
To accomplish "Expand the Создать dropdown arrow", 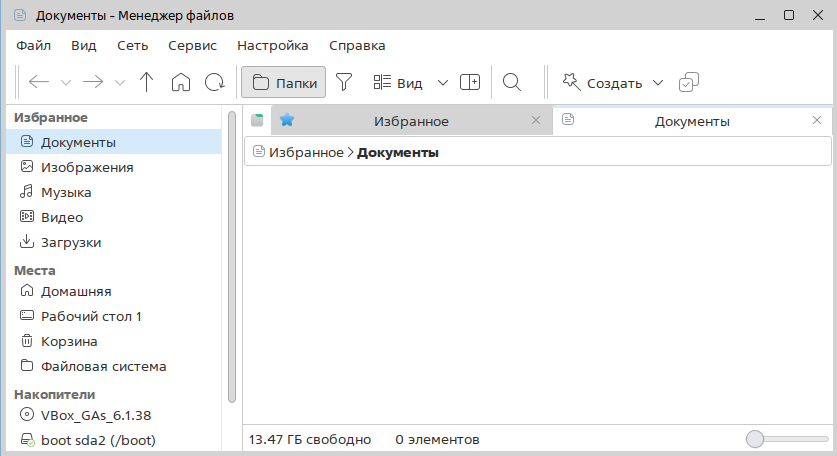I will pyautogui.click(x=658, y=82).
